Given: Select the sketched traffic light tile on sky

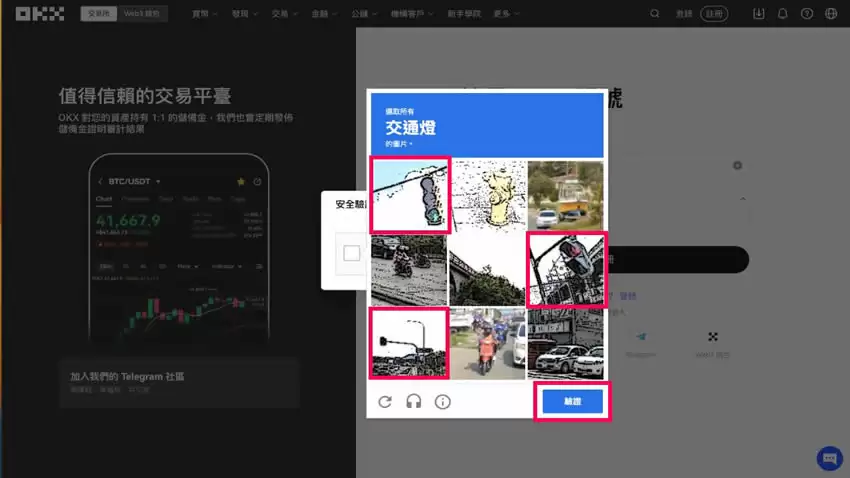Looking at the screenshot, I should (x=410, y=195).
